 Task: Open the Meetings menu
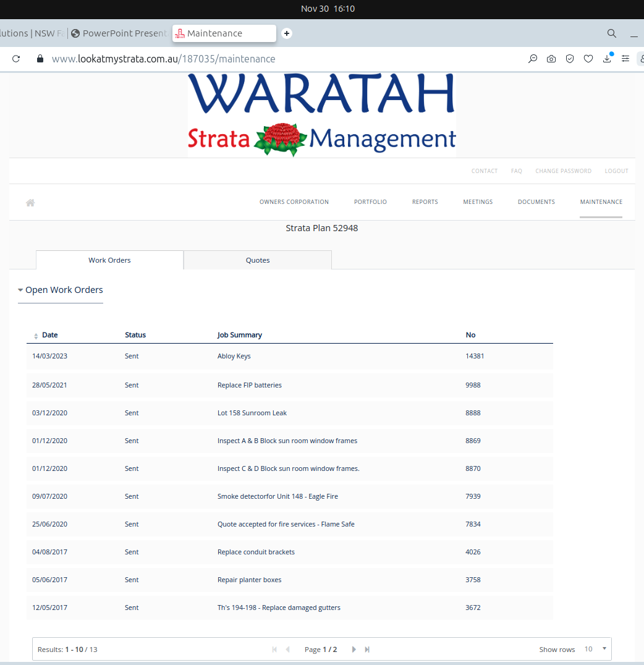478,202
